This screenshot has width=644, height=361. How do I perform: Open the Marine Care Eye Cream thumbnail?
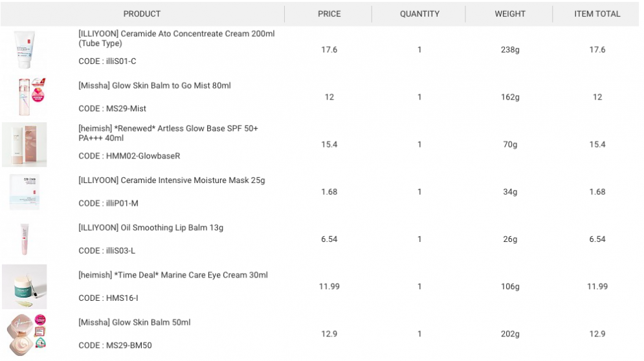[x=25, y=287]
